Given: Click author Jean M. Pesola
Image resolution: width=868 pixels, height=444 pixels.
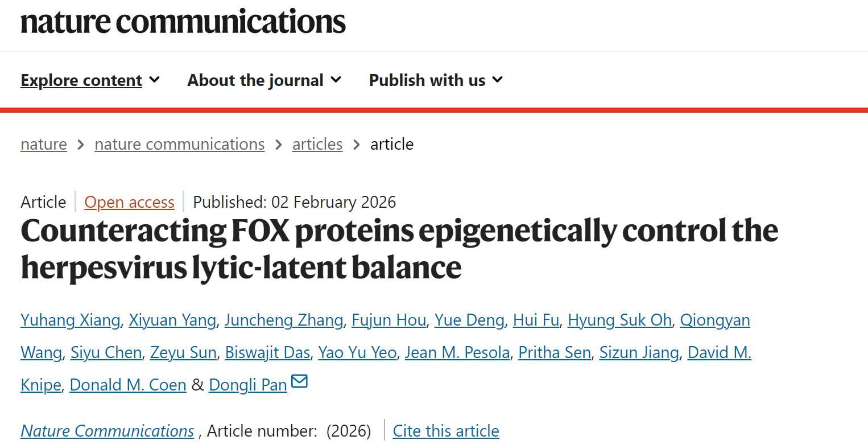Looking at the screenshot, I should click(x=457, y=353).
